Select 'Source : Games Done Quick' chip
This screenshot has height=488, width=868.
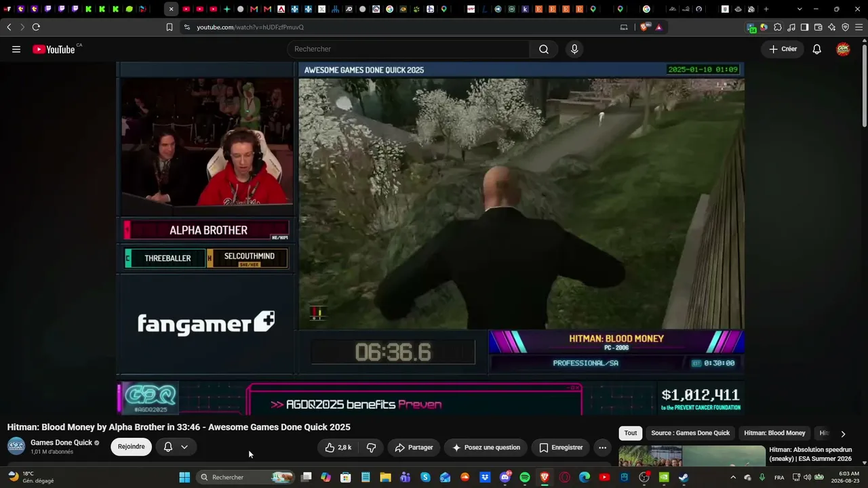[x=690, y=433]
